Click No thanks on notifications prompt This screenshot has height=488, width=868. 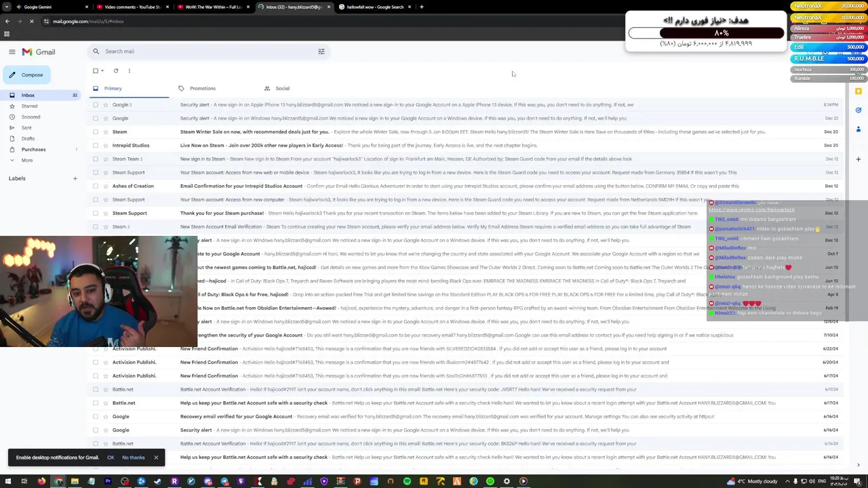[x=134, y=457]
